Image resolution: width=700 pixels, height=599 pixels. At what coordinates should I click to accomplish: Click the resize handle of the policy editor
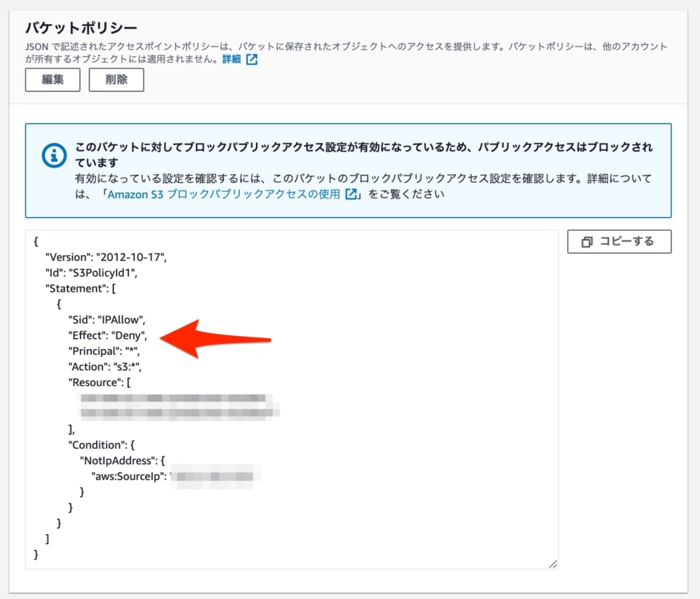point(553,563)
